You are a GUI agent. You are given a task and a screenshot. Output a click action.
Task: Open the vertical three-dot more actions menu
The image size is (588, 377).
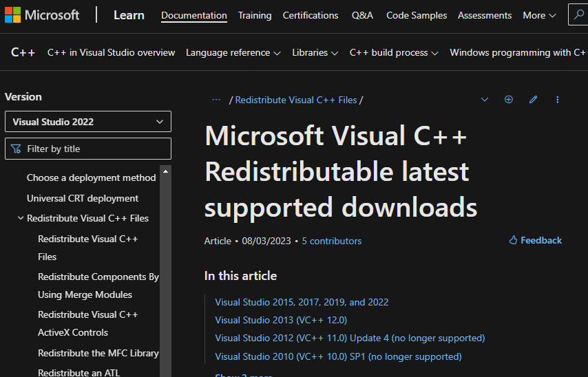tap(557, 100)
